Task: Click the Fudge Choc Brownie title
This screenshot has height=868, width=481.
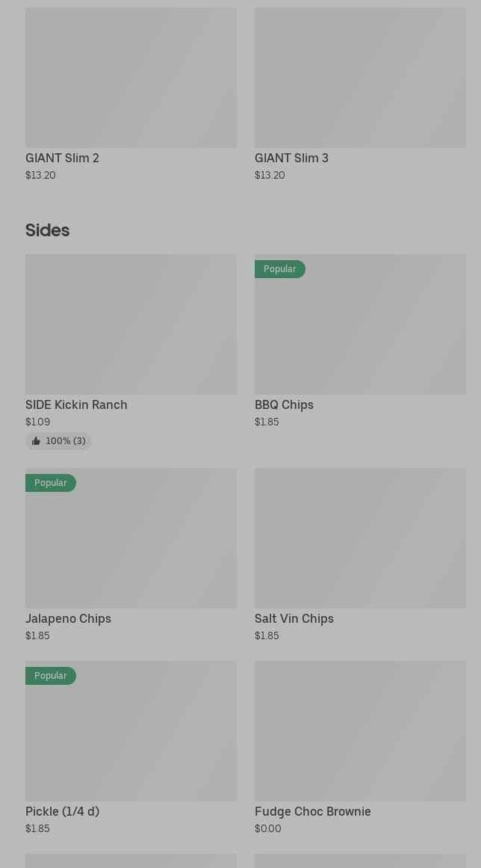Action: (x=313, y=811)
